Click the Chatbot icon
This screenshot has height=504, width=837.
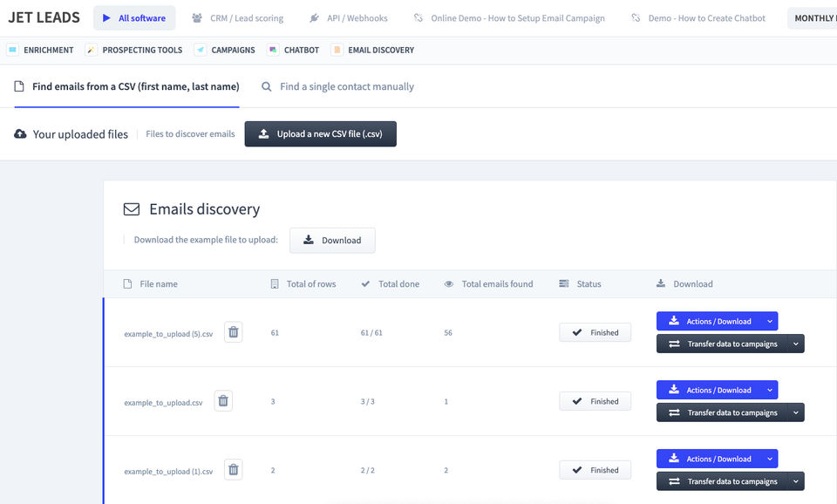[x=273, y=50]
